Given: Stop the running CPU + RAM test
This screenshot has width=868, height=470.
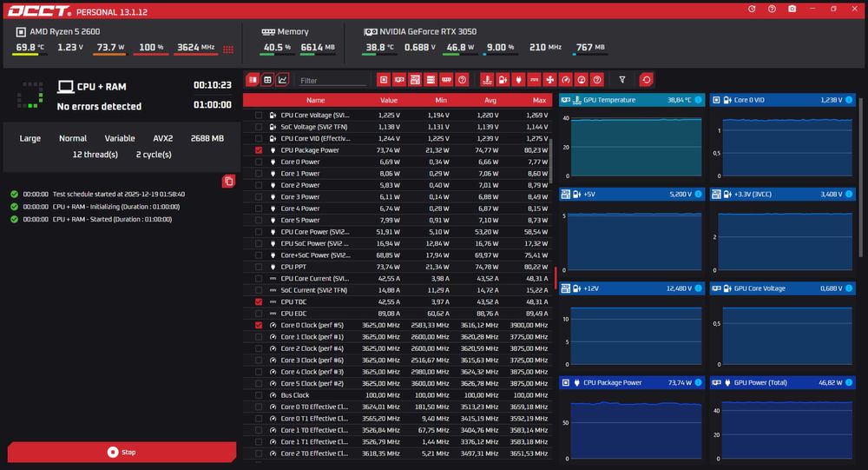Looking at the screenshot, I should pyautogui.click(x=122, y=453).
